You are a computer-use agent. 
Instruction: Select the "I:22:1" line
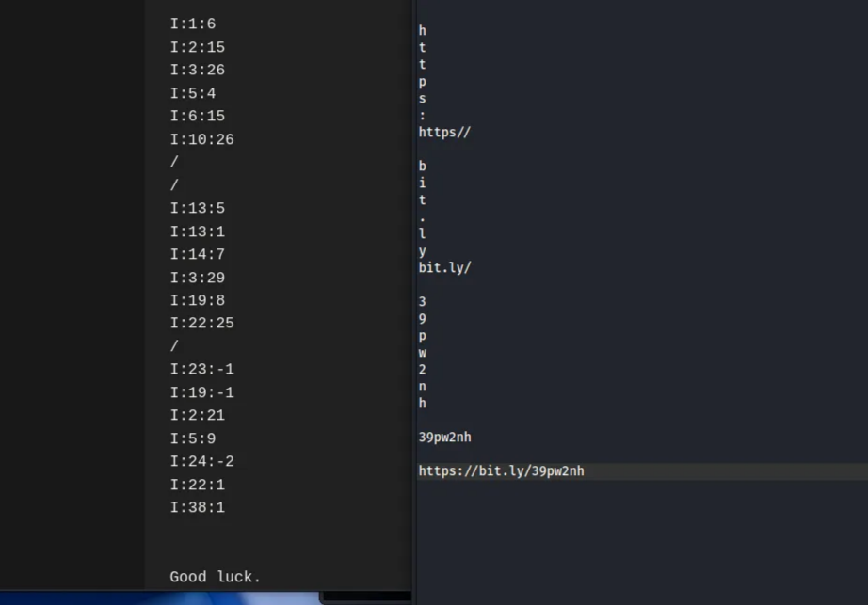coord(197,485)
